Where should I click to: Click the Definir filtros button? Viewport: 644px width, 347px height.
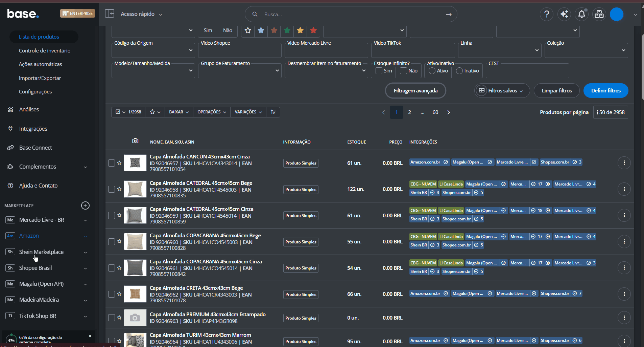(x=605, y=91)
